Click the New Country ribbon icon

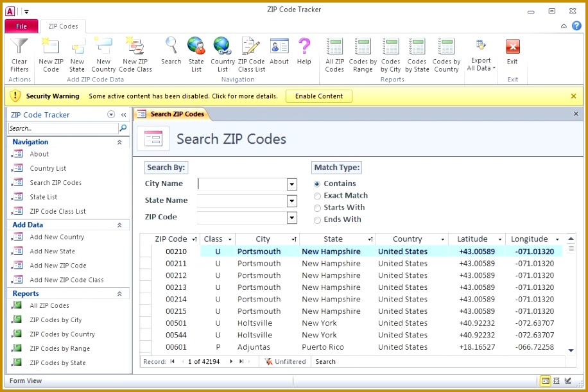tap(103, 46)
